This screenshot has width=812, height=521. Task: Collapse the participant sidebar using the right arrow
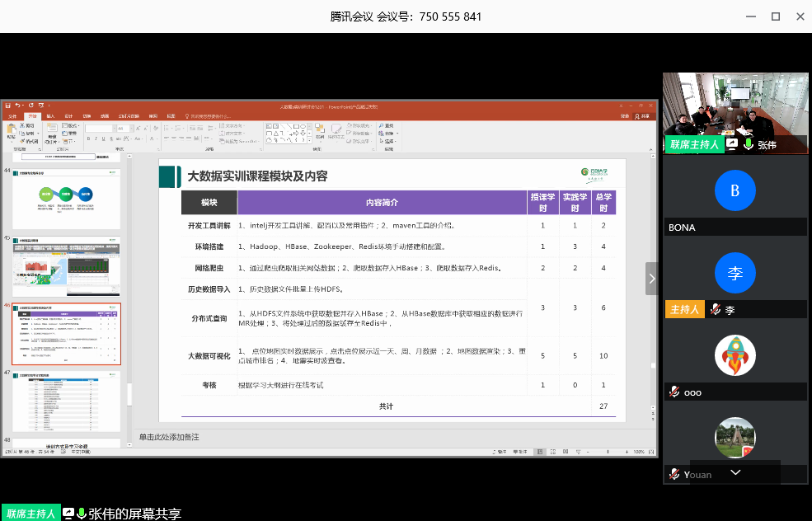pyautogui.click(x=651, y=279)
